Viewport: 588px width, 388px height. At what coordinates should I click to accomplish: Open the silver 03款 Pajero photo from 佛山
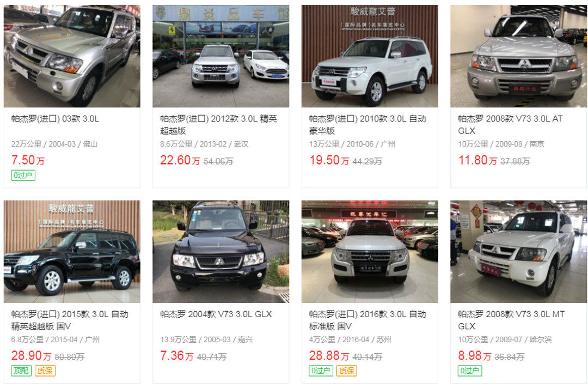(x=72, y=56)
